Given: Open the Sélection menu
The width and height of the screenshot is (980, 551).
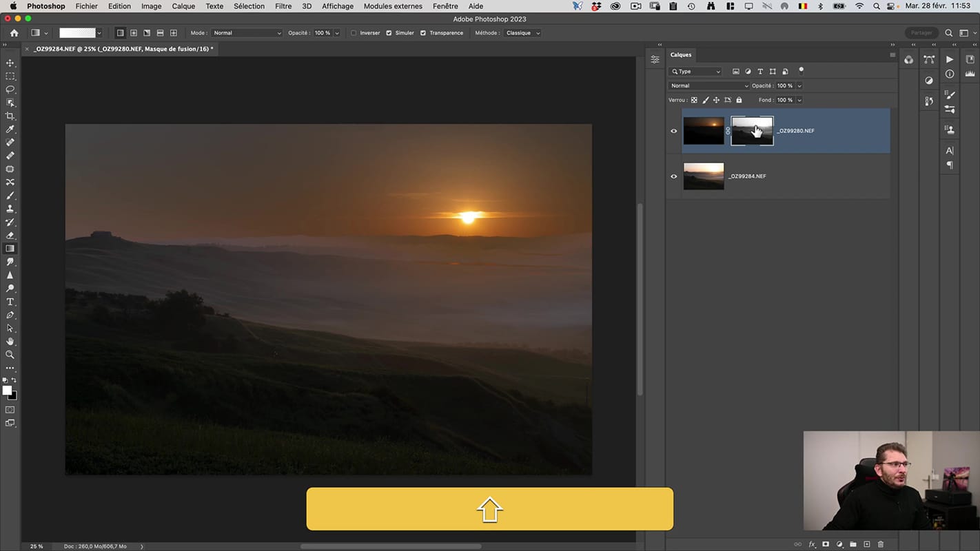Looking at the screenshot, I should point(249,6).
